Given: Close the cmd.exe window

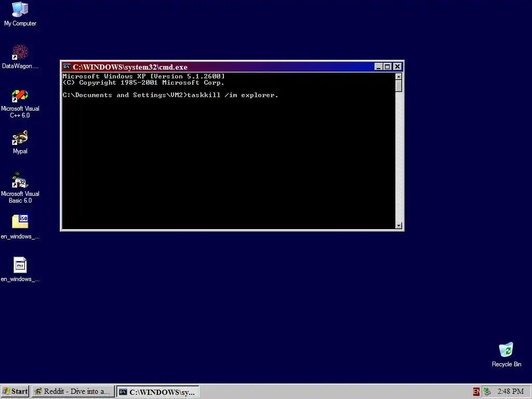Looking at the screenshot, I should pos(397,67).
